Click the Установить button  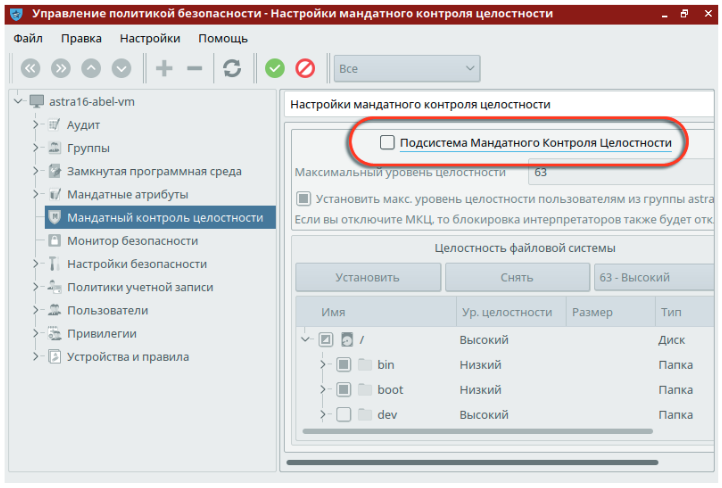(368, 277)
